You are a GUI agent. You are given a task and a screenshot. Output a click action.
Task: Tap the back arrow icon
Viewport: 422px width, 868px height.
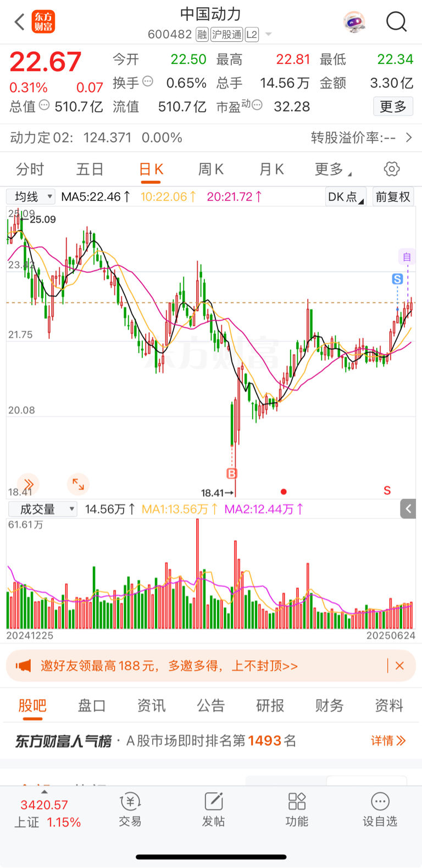tap(20, 22)
